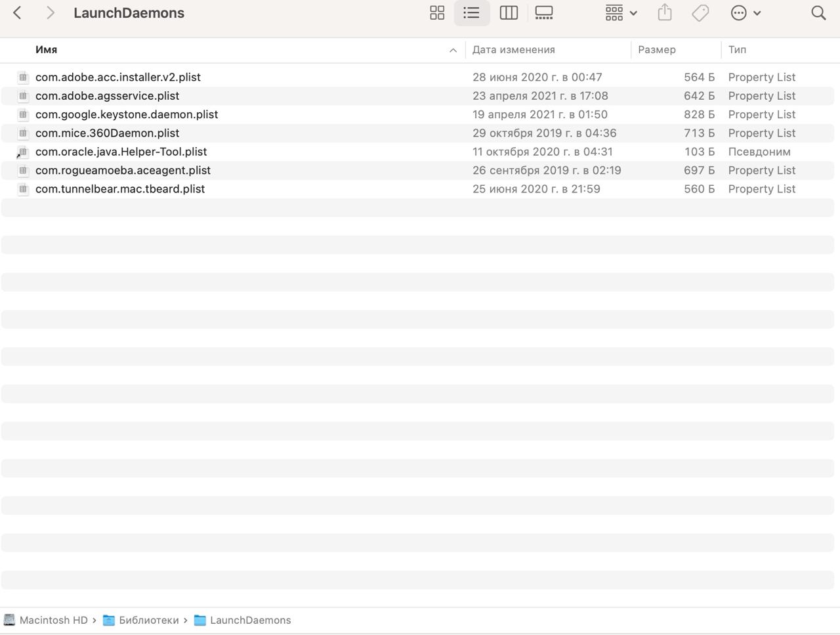Open the Finder search magnifier
Image resolution: width=840 pixels, height=635 pixels.
coord(818,12)
